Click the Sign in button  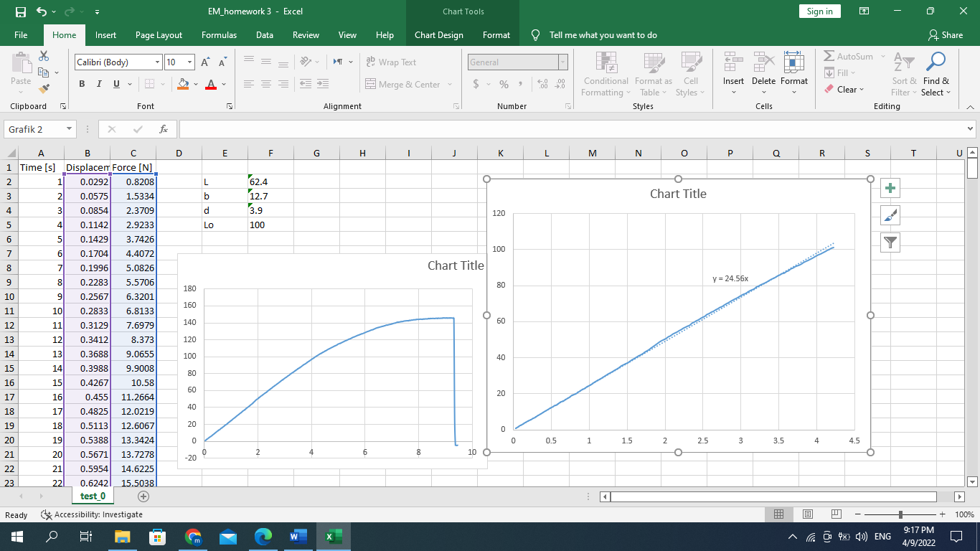click(x=819, y=11)
